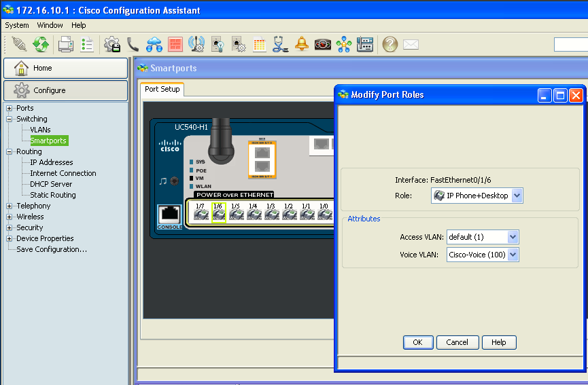The image size is (588, 385).
Task: Click the white port module on the UC540-H1 panel
Action: pyautogui.click(x=322, y=146)
